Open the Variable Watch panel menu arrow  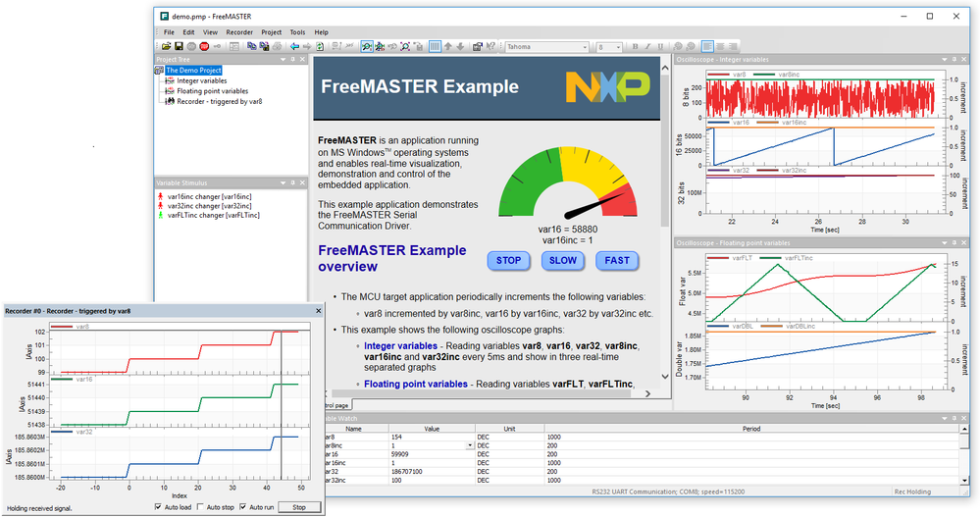945,418
